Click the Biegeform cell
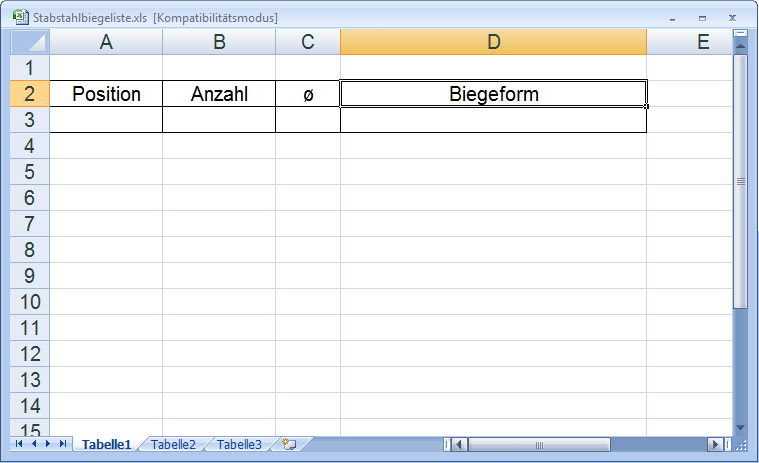759x463 pixels. pos(493,93)
